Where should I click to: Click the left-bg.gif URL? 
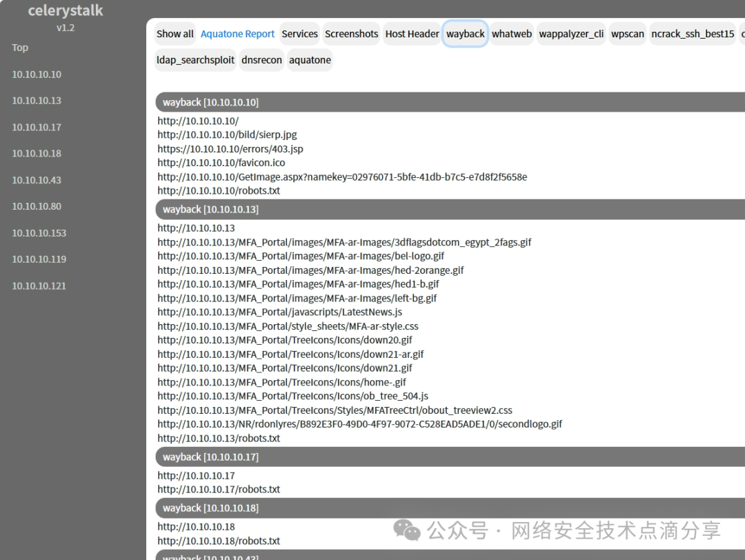click(x=297, y=299)
